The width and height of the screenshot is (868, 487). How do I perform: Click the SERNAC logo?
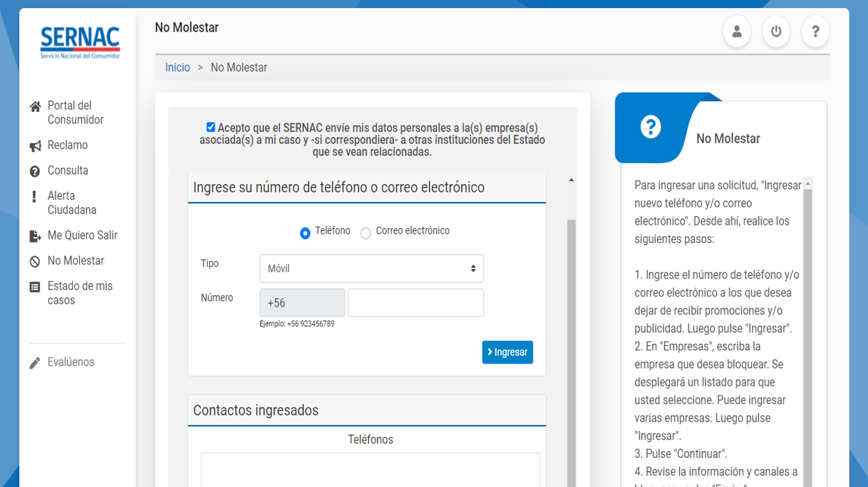point(80,42)
